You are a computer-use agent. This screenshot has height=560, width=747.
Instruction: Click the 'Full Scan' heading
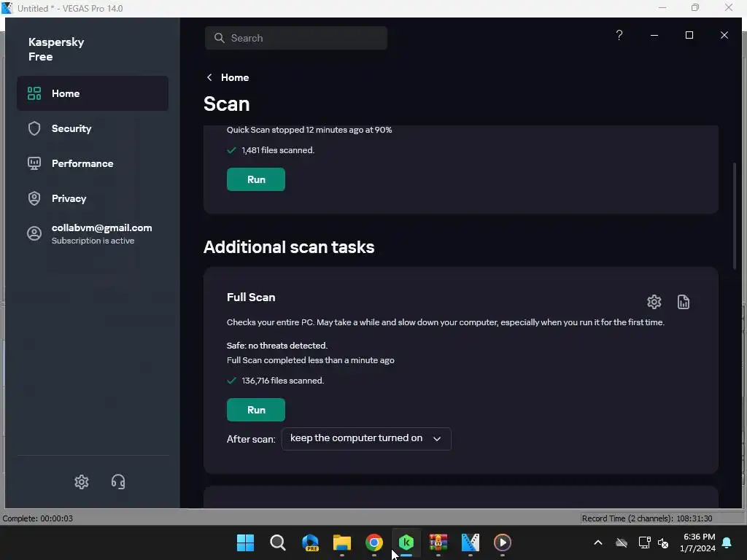pyautogui.click(x=251, y=297)
